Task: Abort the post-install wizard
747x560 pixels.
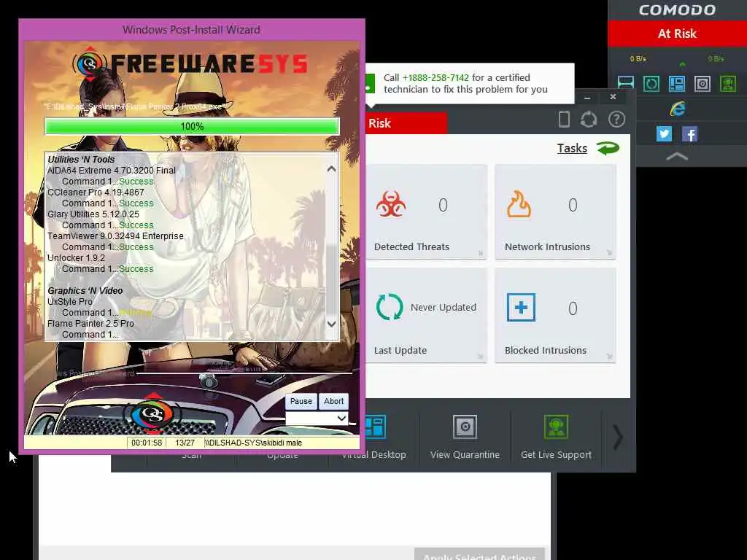Action: pyautogui.click(x=333, y=402)
